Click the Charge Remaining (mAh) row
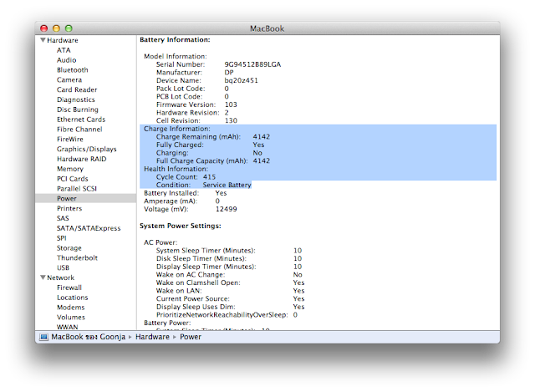 (x=213, y=137)
